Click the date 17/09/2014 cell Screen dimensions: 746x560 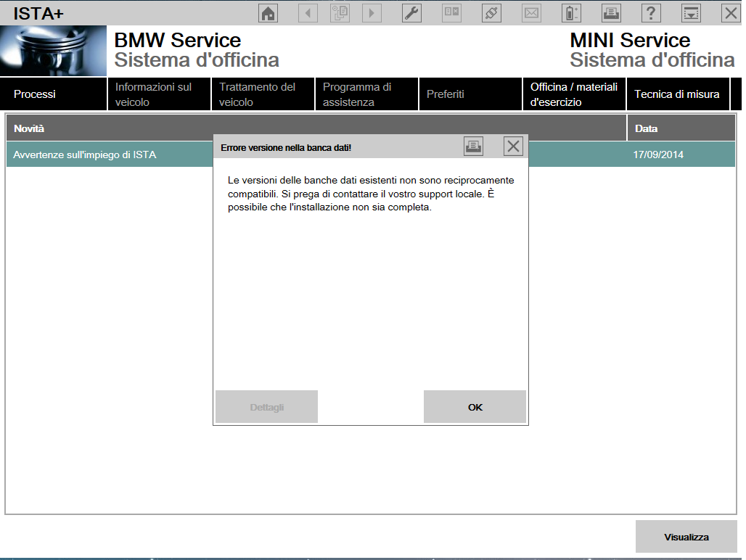[658, 155]
